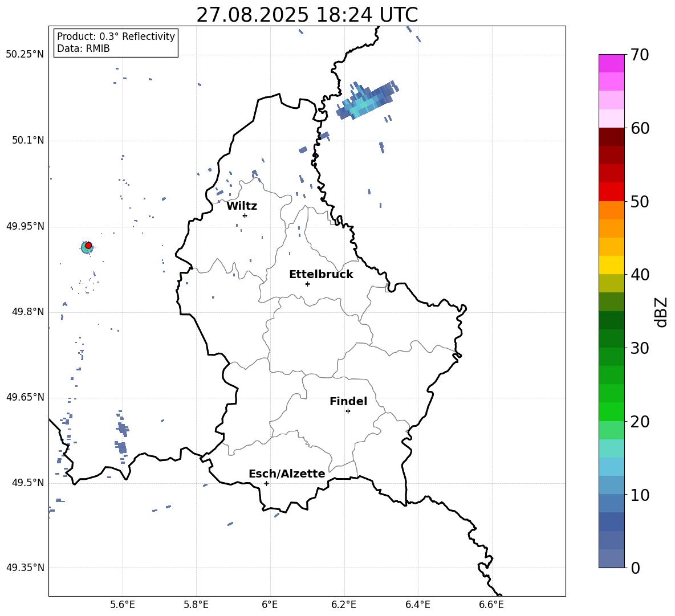Click the Wiltz cross marker

click(x=245, y=215)
